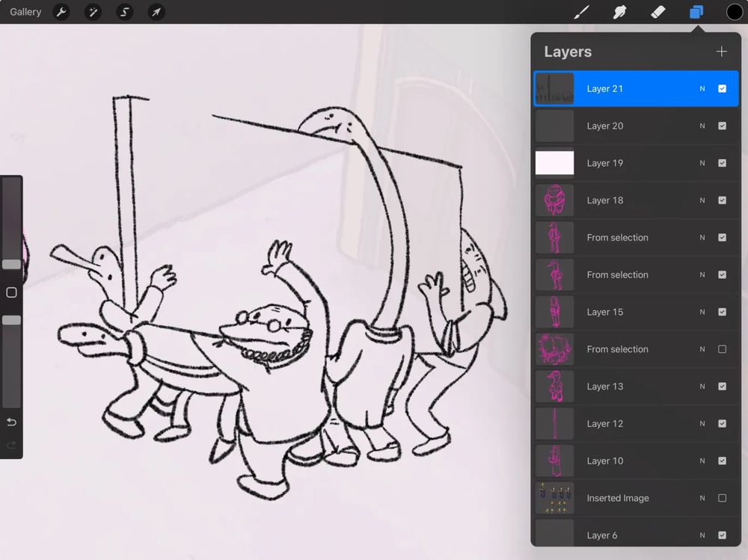
Task: Select the Layer 13 row name
Action: click(605, 387)
